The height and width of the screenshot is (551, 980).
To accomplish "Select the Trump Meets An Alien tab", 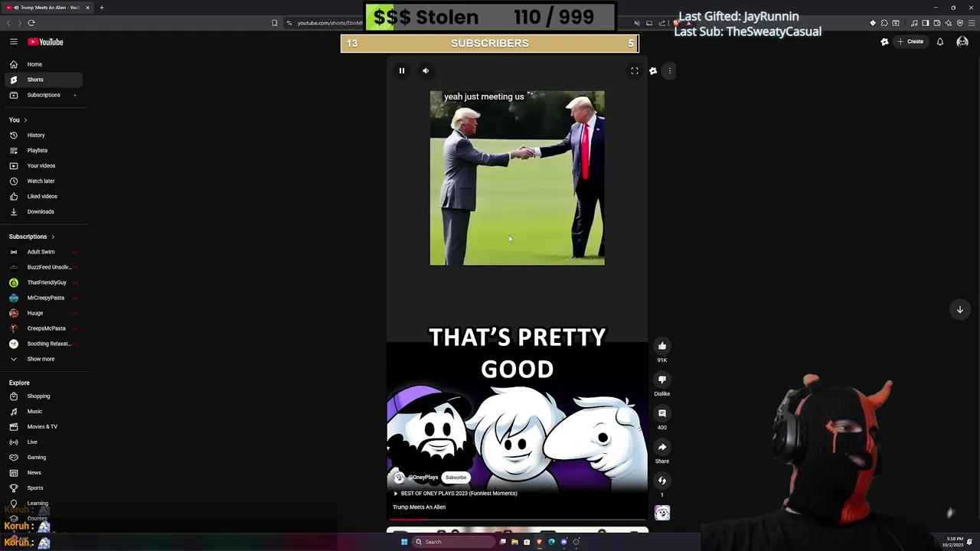I will coord(48,8).
